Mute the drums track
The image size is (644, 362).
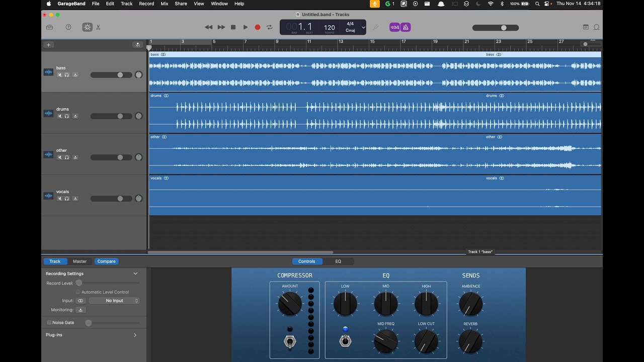coord(59,116)
